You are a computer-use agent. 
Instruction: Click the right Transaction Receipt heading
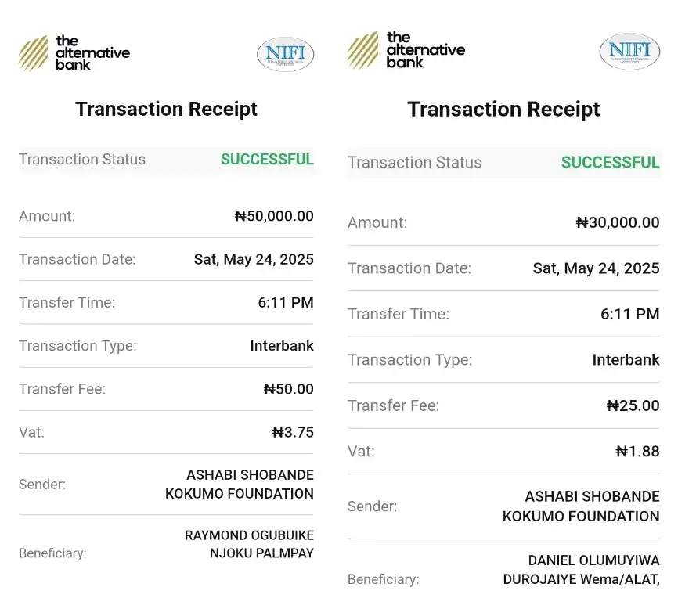coord(503,110)
